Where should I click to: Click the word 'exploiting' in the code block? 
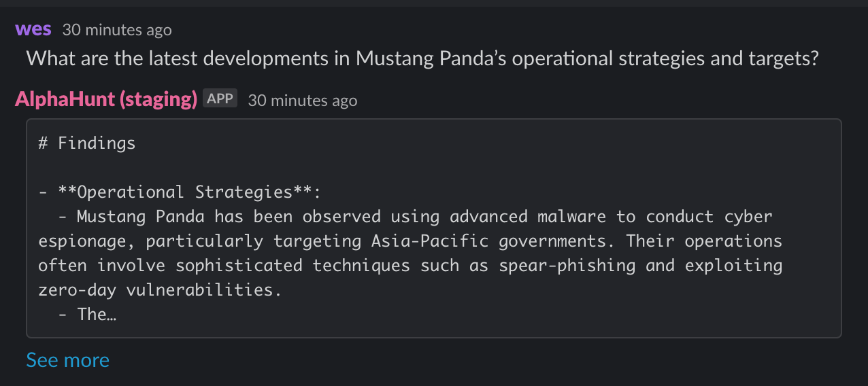coord(733,266)
